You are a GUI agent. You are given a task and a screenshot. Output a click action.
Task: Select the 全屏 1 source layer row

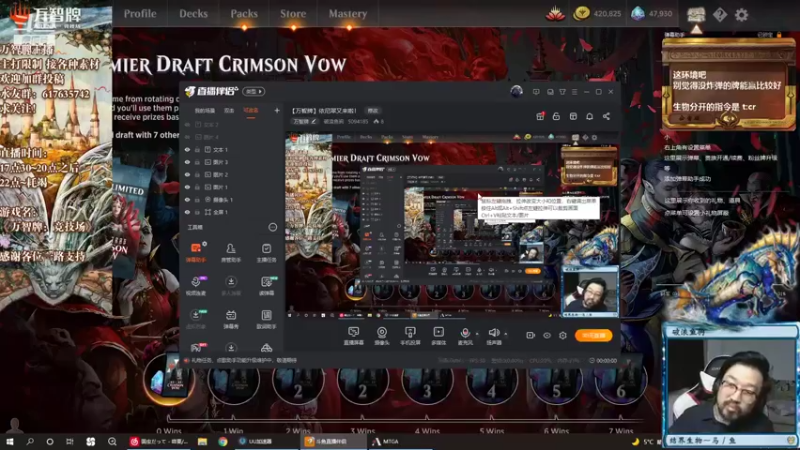[x=231, y=212]
